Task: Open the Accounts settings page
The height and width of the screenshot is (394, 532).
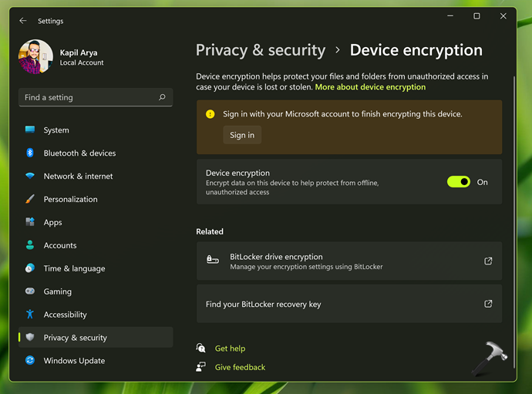Action: coord(60,245)
